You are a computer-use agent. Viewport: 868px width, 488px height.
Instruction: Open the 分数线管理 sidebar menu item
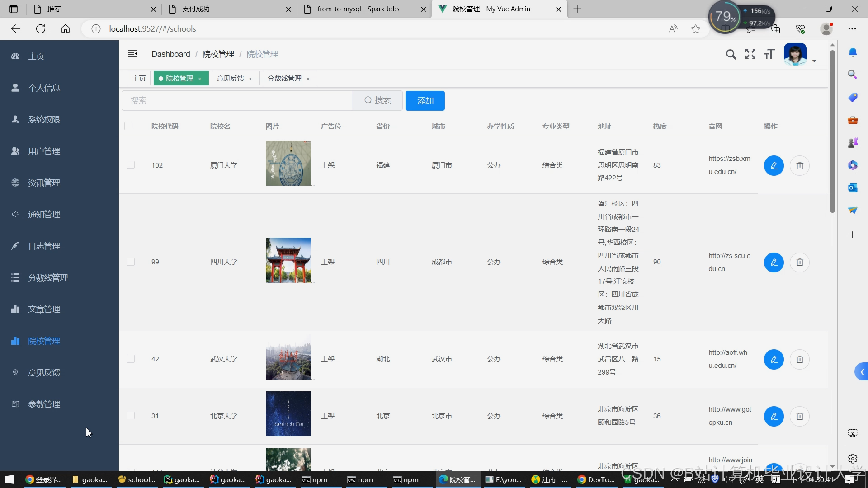click(48, 277)
